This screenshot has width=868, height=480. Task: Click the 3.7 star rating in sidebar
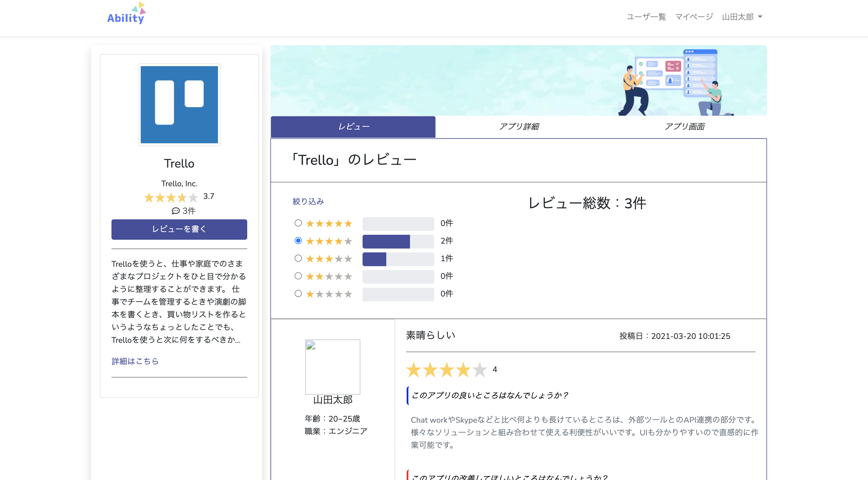pos(171,198)
